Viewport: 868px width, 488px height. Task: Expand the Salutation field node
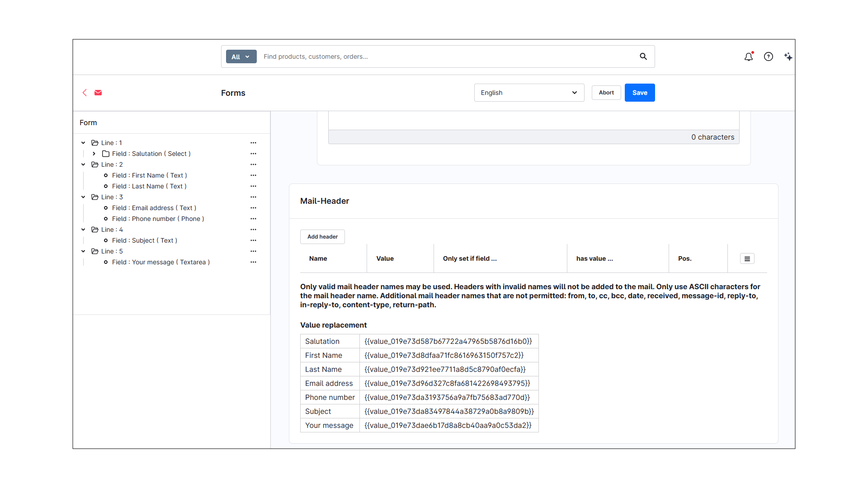(94, 154)
